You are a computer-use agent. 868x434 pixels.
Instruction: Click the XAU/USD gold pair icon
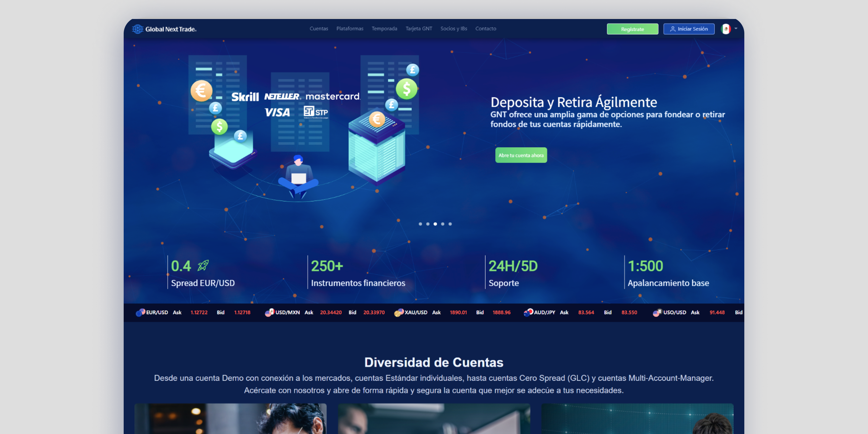(399, 312)
